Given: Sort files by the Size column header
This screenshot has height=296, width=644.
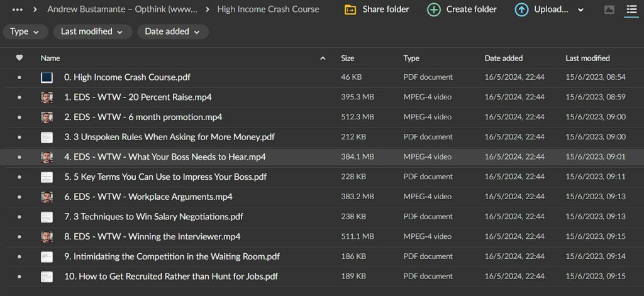Looking at the screenshot, I should [x=347, y=58].
